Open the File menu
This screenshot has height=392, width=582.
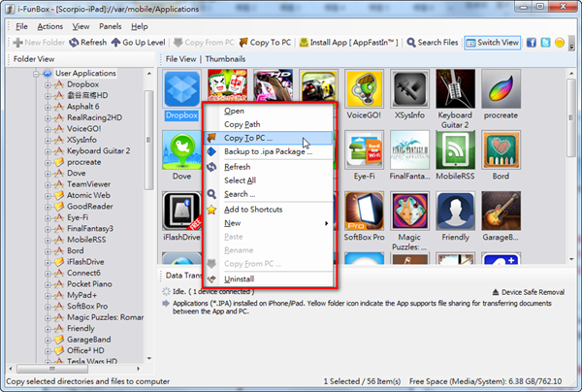(21, 26)
